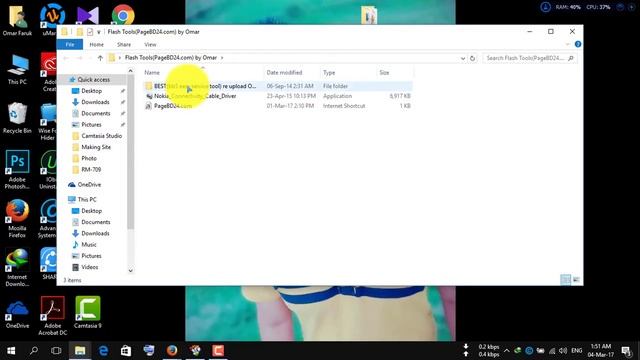Open the File ribbon tab
Viewport: 640px width, 360px height.
click(70, 44)
